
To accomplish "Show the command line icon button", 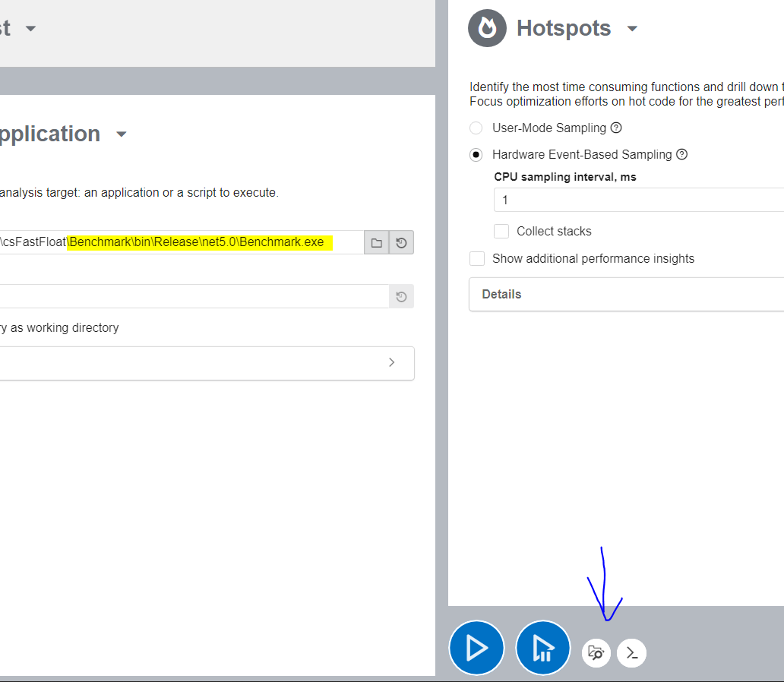I will tap(631, 653).
